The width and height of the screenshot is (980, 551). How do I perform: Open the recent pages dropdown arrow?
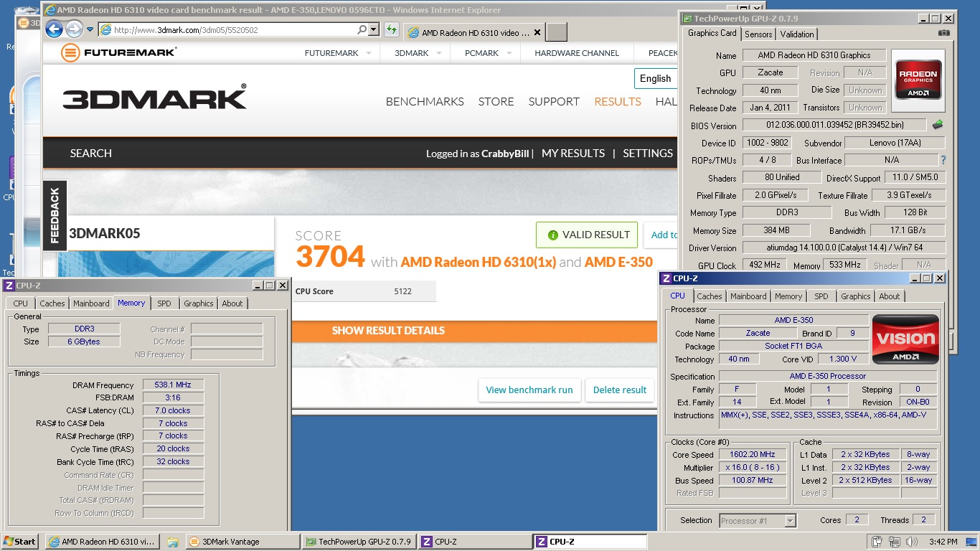[90, 30]
